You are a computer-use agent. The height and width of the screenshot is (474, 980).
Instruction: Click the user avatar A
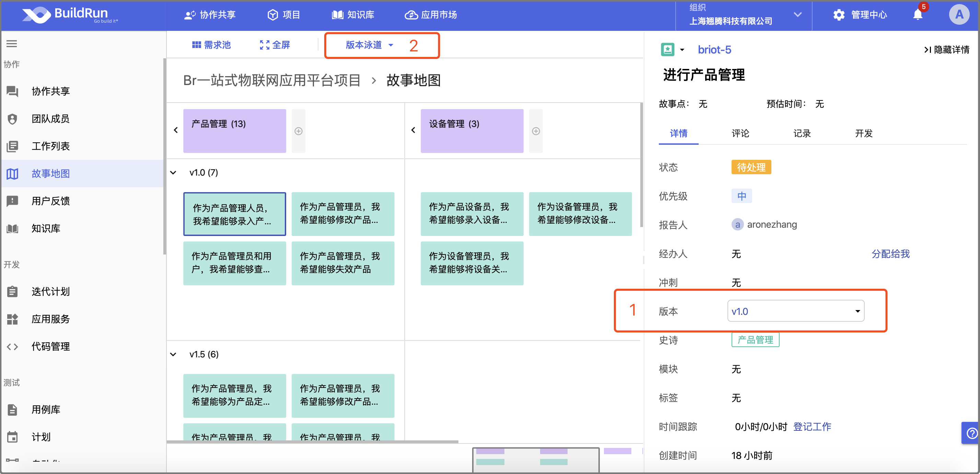[x=959, y=15]
